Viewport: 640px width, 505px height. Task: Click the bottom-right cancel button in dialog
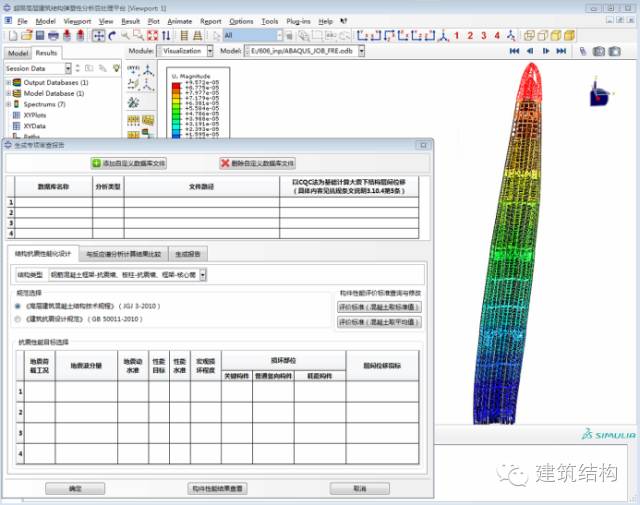point(360,488)
